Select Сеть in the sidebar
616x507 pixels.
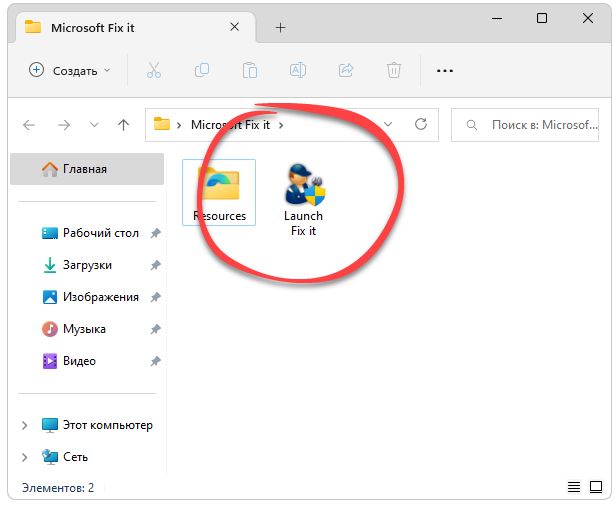tap(65, 457)
